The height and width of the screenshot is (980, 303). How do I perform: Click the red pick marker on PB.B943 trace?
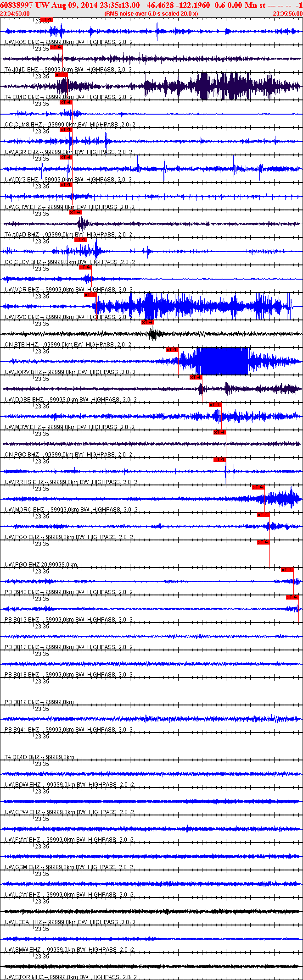(x=287, y=570)
